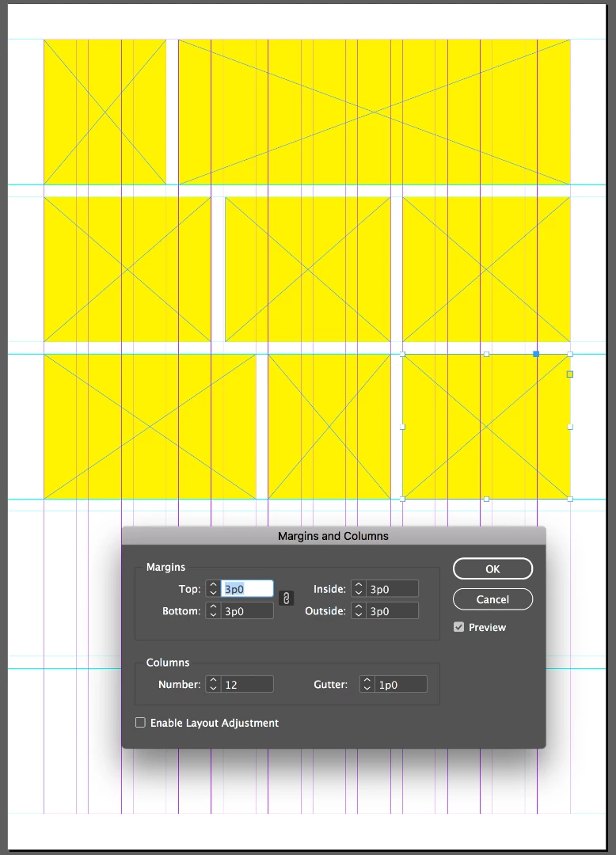This screenshot has width=616, height=855.
Task: Adjust the Bottom margin stepper arrows
Action: click(213, 610)
